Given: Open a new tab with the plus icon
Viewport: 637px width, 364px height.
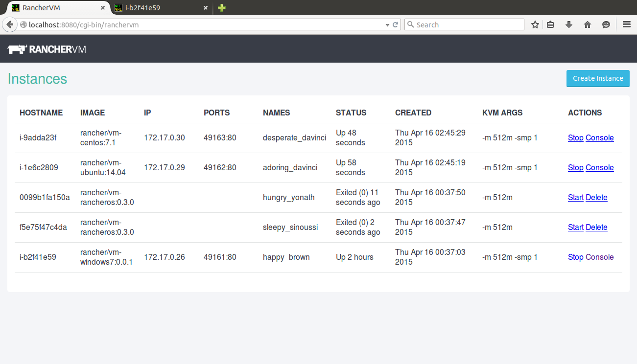Looking at the screenshot, I should (x=222, y=8).
